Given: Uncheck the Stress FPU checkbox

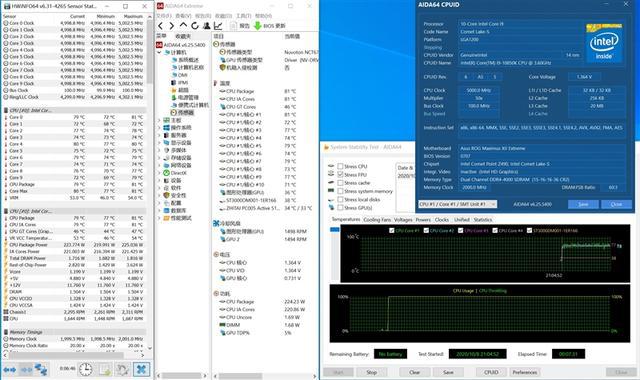Looking at the screenshot, I should [340, 174].
